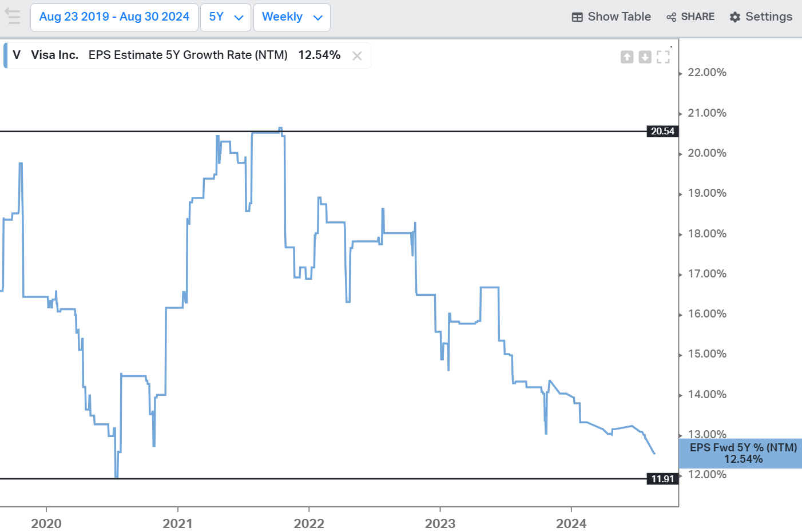Click the 2021 year label on x-axis
802x532 pixels.
point(177,523)
